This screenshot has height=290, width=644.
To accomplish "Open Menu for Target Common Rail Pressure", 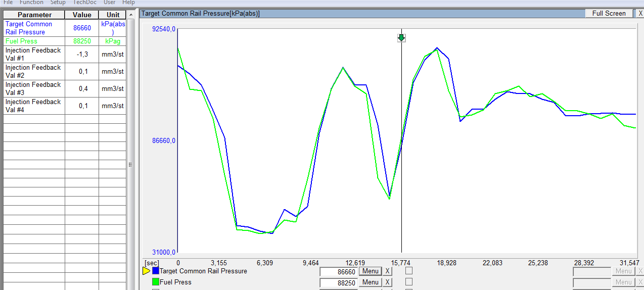I will coord(370,271).
